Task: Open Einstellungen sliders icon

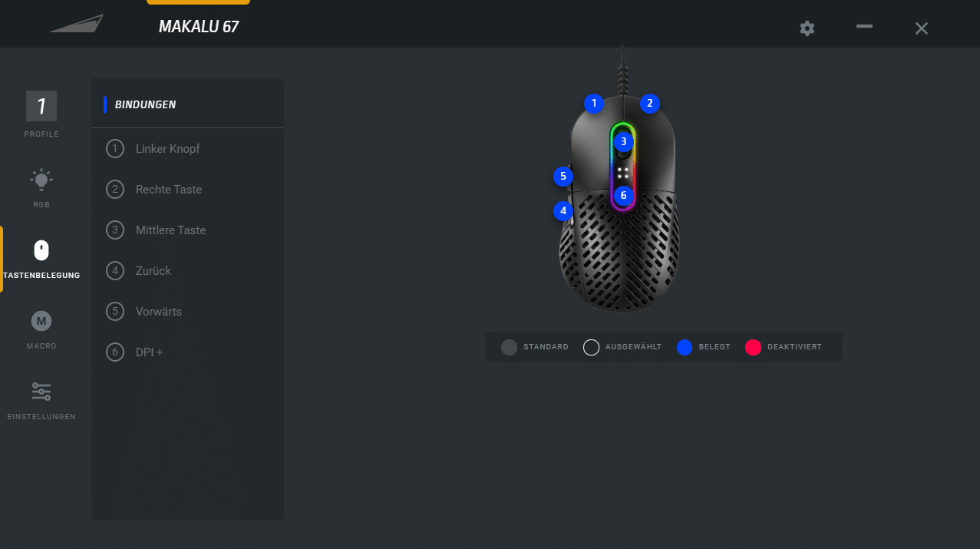Action: 41,392
